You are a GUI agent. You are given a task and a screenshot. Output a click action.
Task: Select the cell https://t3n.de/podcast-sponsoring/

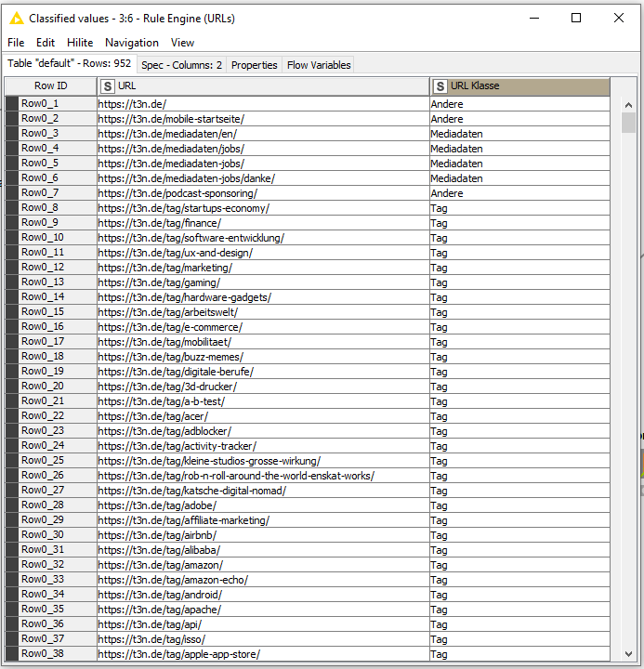263,193
